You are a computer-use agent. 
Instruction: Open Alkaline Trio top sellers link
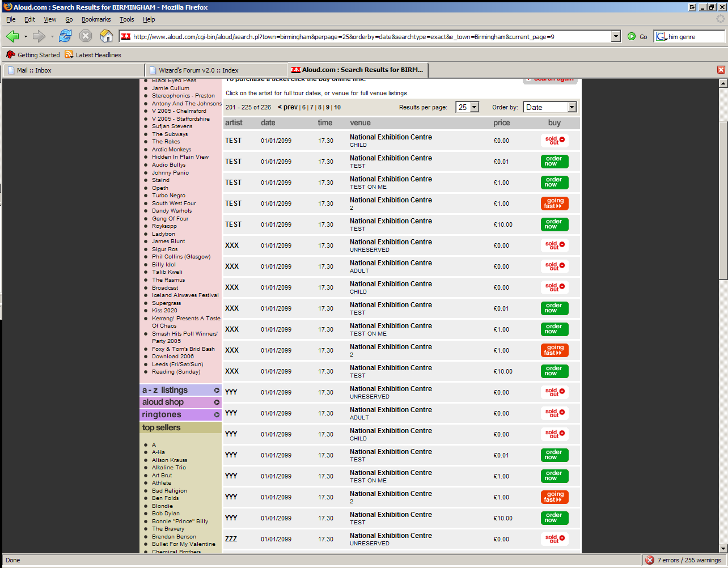169,468
